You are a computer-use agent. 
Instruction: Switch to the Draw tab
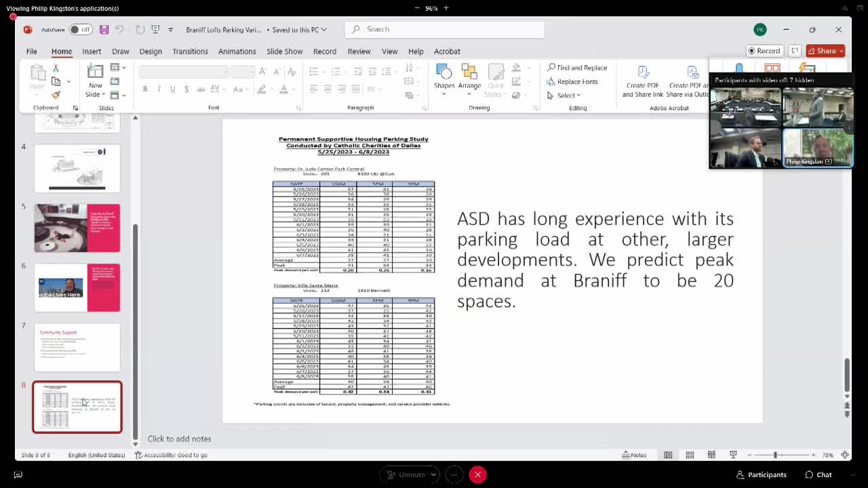click(x=121, y=51)
